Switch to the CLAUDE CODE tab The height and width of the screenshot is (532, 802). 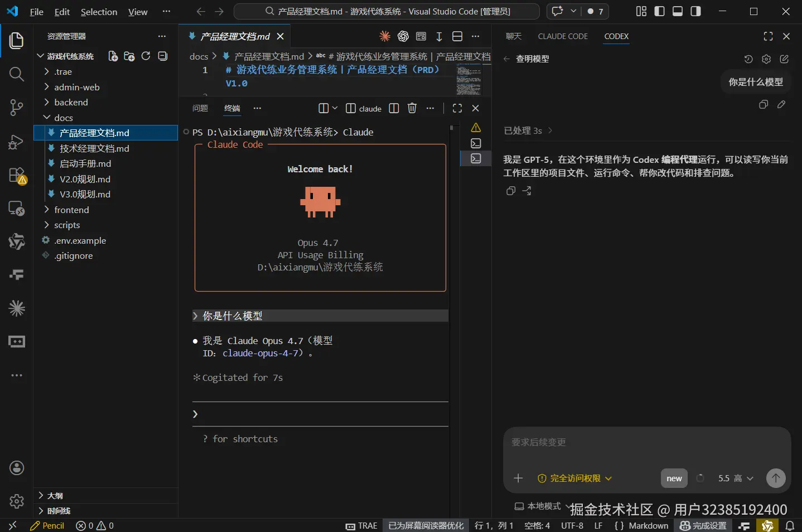pos(563,36)
